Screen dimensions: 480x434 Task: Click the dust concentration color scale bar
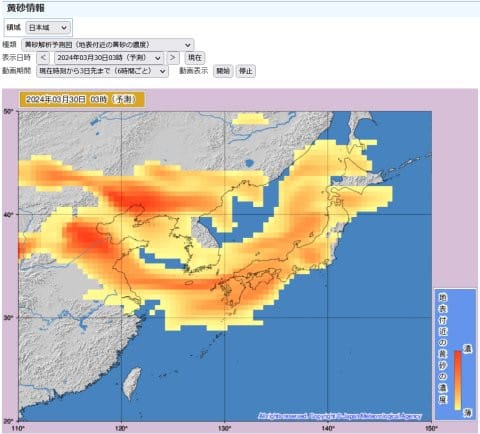[x=458, y=380]
